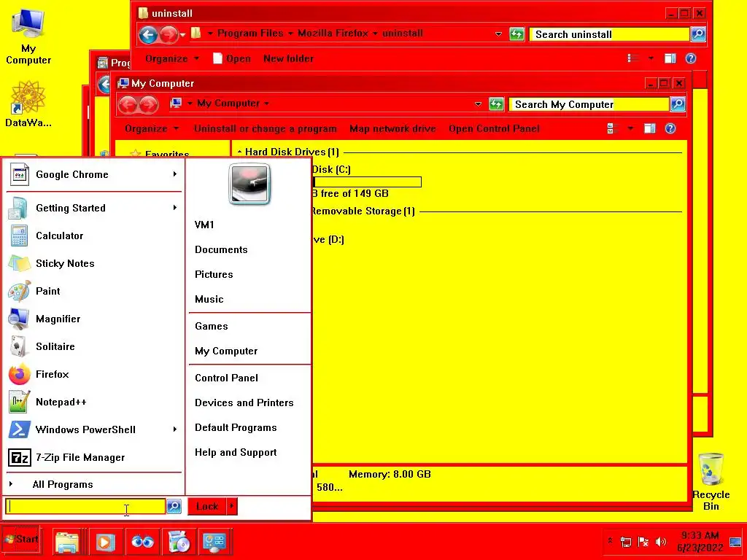The width and height of the screenshot is (747, 560).
Task: Click the C: disk usage bar
Action: click(x=367, y=182)
